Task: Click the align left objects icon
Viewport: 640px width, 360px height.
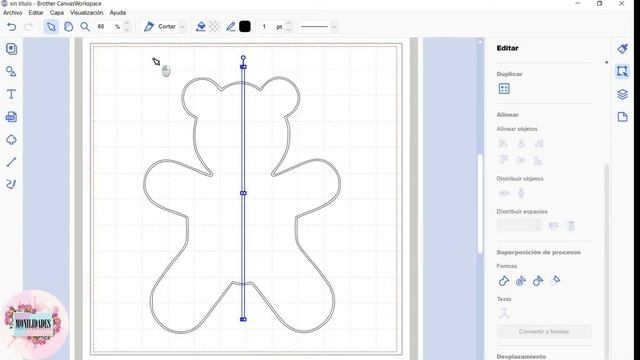Action: (x=504, y=143)
